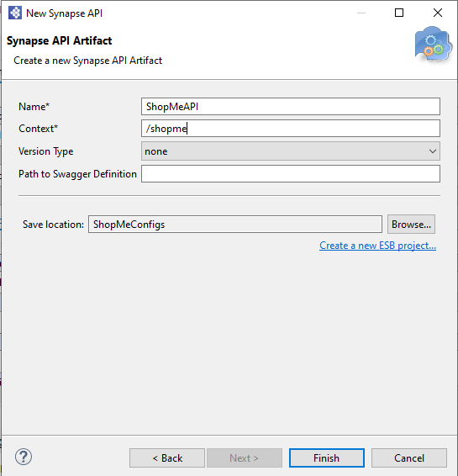Click the Name field containing ShopMeAPI

tap(290, 107)
